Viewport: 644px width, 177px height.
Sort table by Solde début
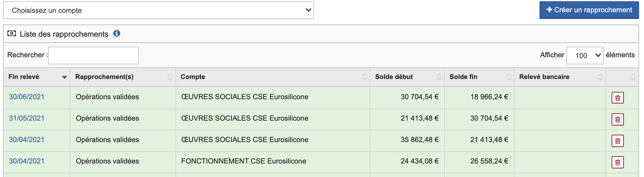[439, 77]
